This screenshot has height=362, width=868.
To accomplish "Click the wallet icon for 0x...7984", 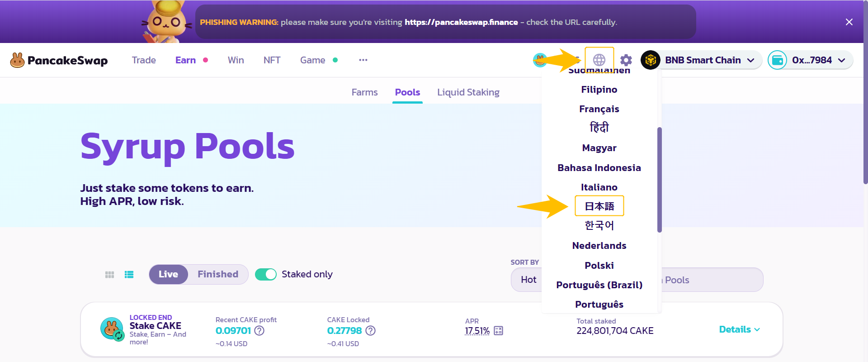I will pyautogui.click(x=778, y=60).
